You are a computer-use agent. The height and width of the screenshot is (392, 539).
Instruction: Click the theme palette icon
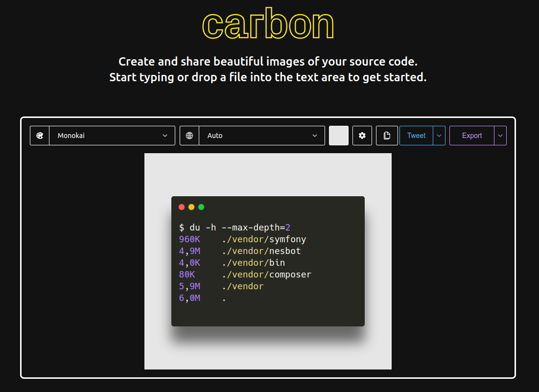pos(40,136)
